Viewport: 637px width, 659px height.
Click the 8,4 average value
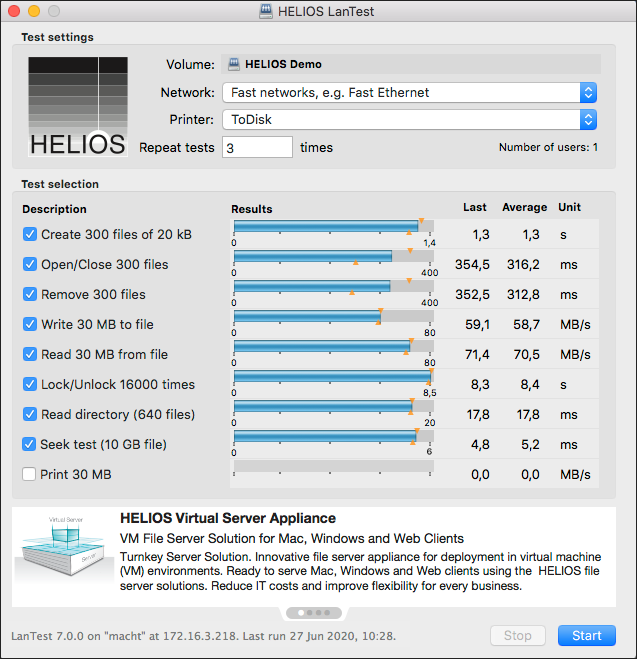(530, 385)
